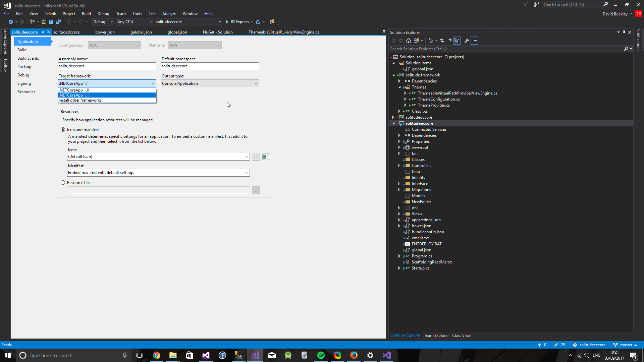Screen dimensions: 644x362
Task: Click the Undo toolbar icon
Action: 69,22
